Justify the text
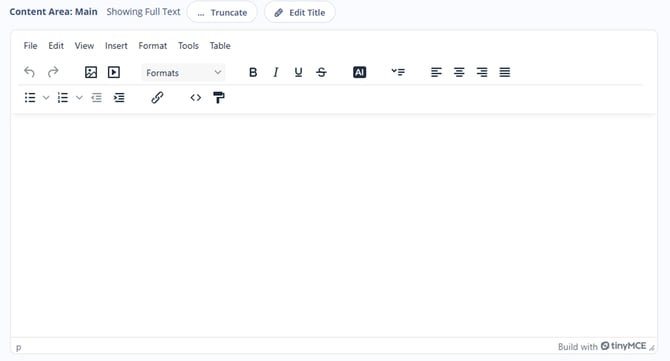 click(x=505, y=72)
